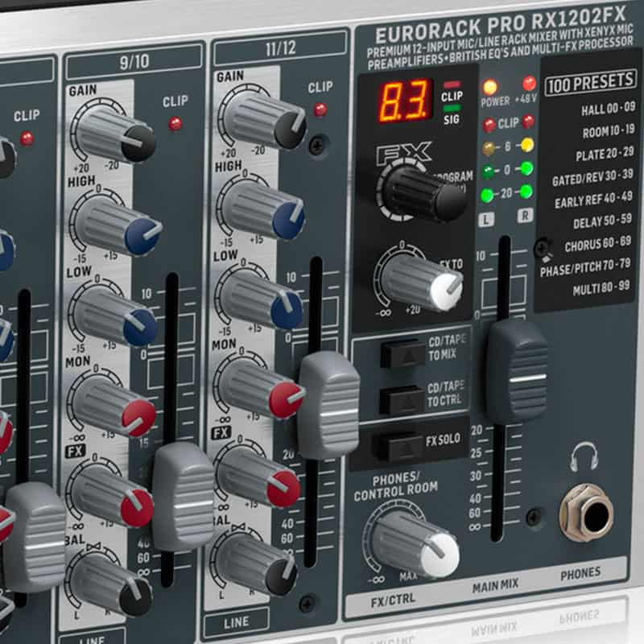
Task: Click the 'MULTI 80-99' preset entry
Action: 601,288
